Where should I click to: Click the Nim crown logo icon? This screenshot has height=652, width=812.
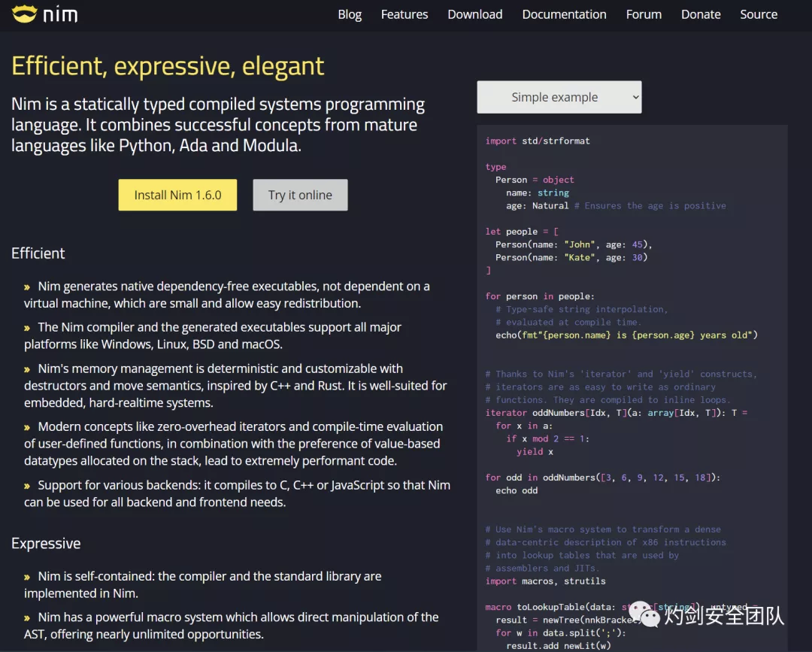point(24,14)
